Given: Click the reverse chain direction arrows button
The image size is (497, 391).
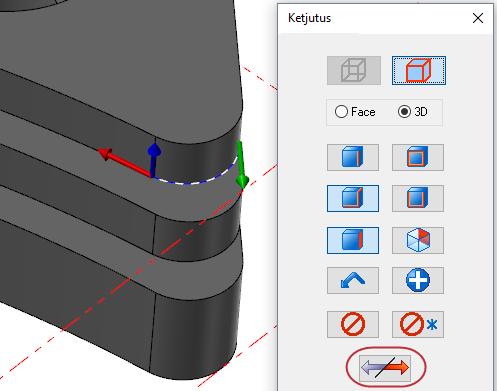Looking at the screenshot, I should (x=385, y=368).
